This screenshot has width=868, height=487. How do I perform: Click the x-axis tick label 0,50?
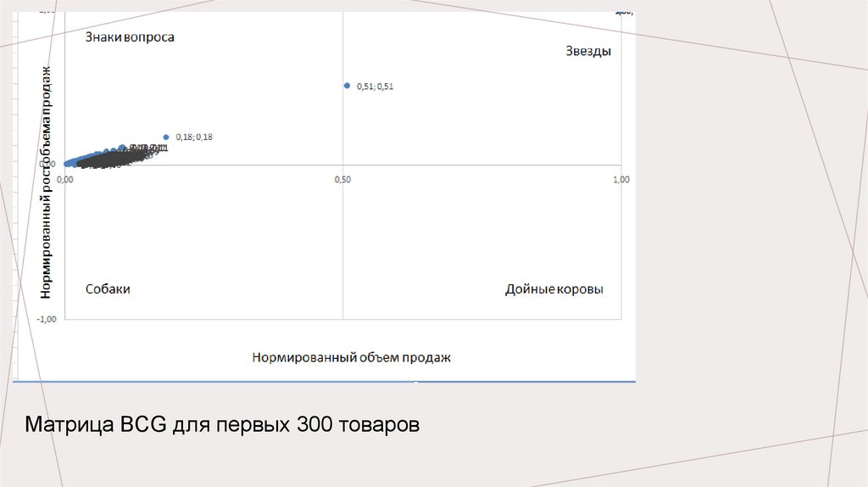pos(342,180)
